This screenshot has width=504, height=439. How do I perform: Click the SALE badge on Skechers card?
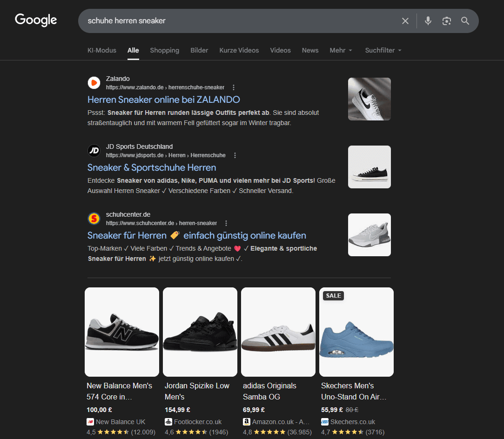pos(334,296)
